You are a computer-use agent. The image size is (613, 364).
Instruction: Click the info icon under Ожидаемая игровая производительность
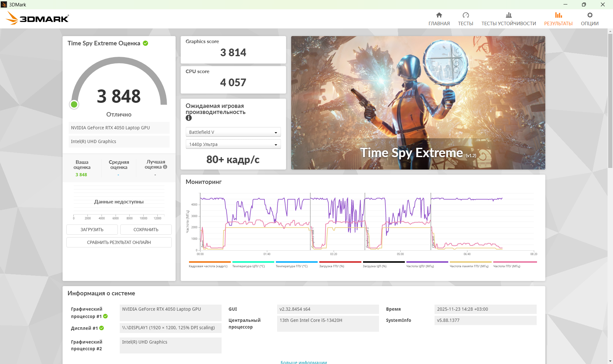click(189, 118)
